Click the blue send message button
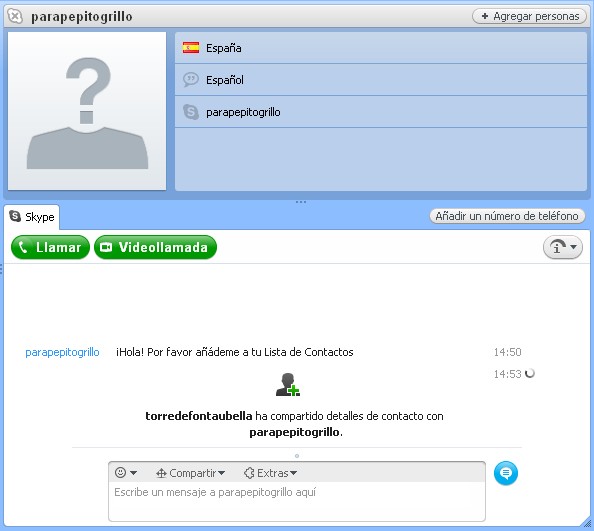The image size is (594, 531). pyautogui.click(x=506, y=473)
